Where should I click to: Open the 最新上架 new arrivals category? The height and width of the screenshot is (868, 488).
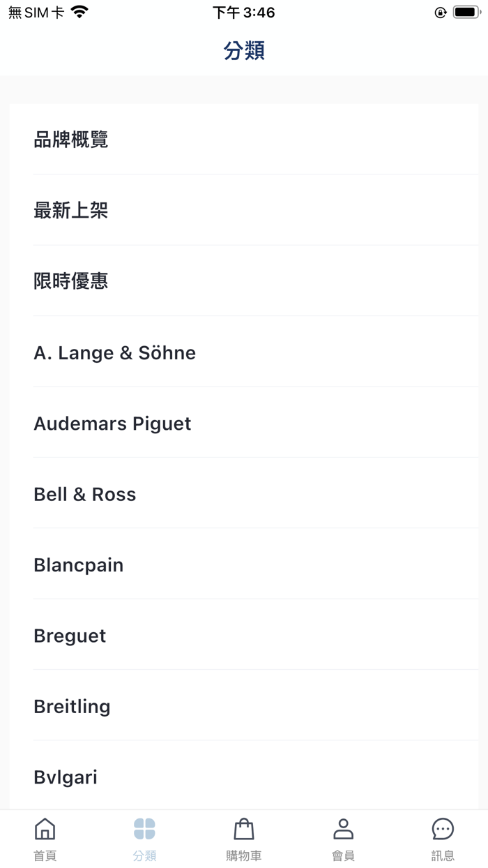pos(244,210)
